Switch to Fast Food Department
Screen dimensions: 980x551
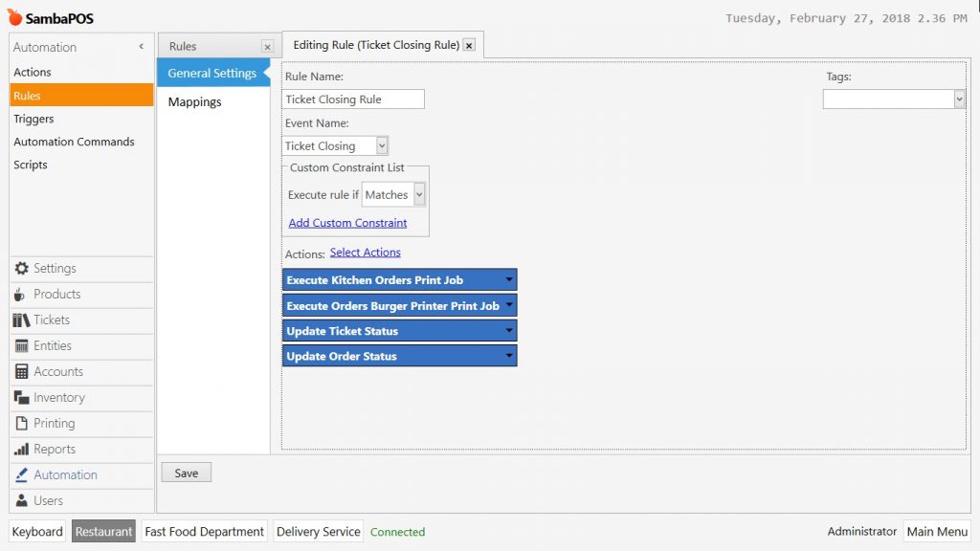pyautogui.click(x=205, y=531)
